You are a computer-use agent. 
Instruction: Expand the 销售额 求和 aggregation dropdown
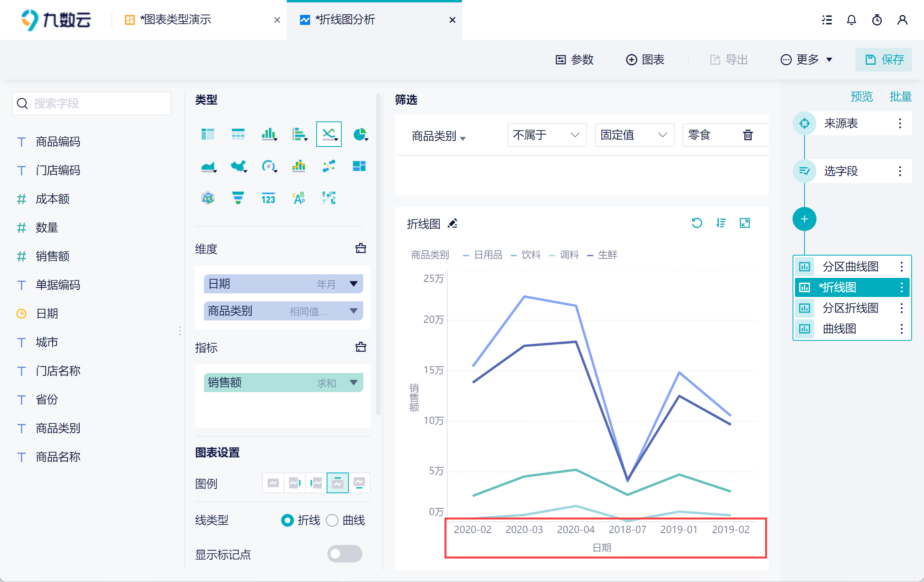[x=353, y=383]
